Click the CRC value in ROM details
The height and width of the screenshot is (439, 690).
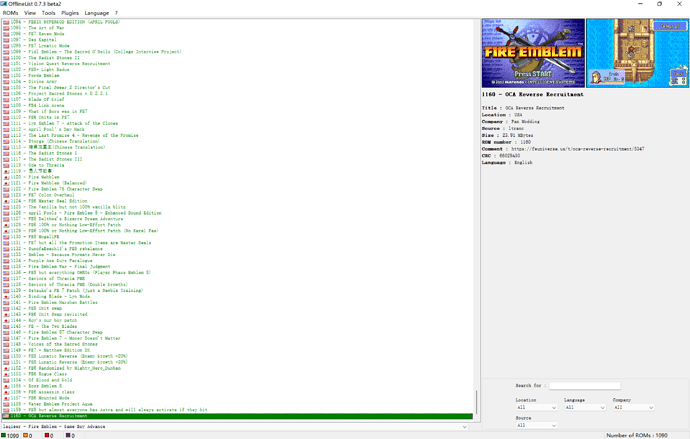pos(509,156)
